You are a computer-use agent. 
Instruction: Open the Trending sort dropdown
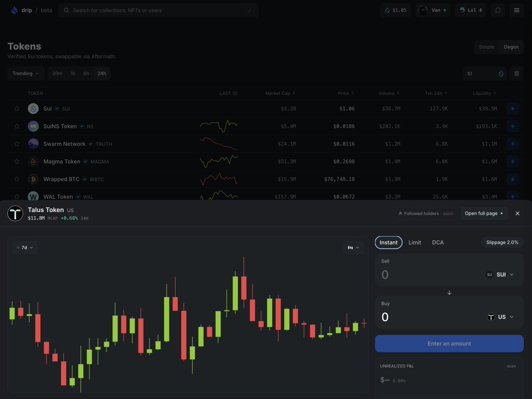point(26,73)
